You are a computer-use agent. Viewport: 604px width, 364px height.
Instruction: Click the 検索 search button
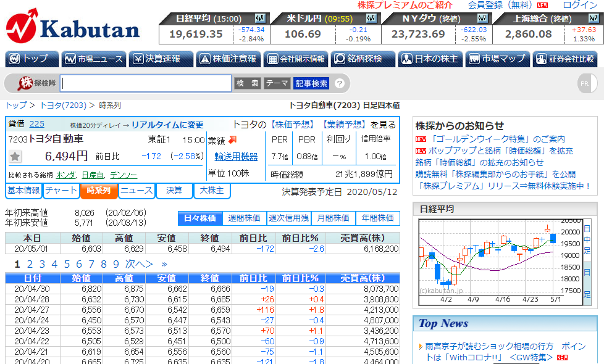tap(247, 83)
